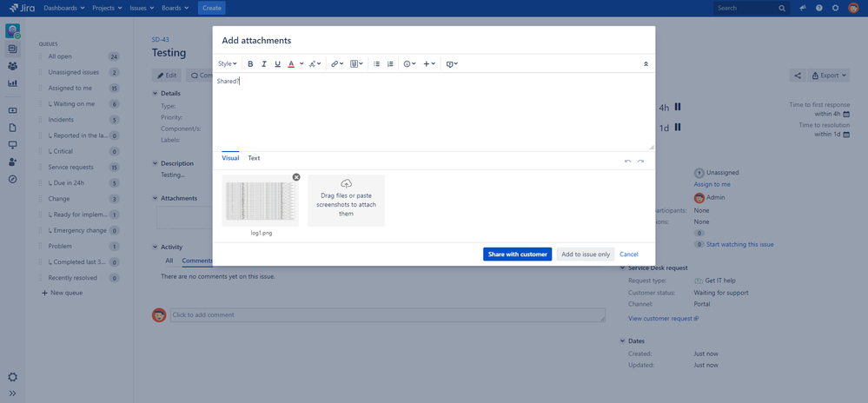
Task: Click the Create button in the top bar
Action: click(211, 9)
